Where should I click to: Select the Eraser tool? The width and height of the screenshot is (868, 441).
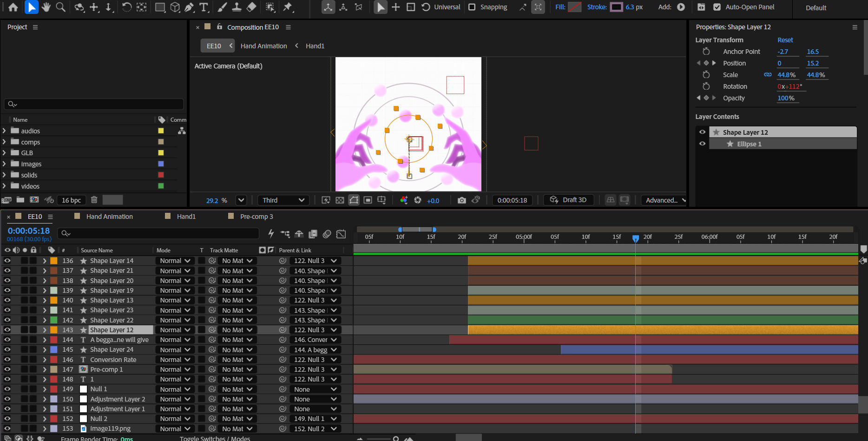251,7
